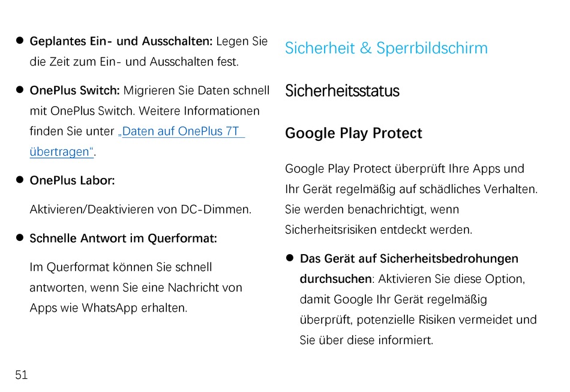Click 'Aktivieren/Deaktivieren von DC-Dimmen' text
570x392 pixels.
click(140, 209)
